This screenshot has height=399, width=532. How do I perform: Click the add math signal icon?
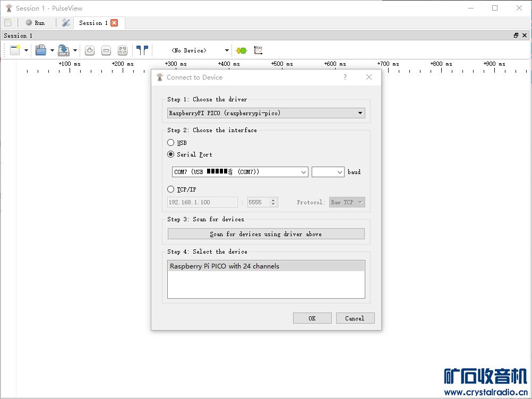(258, 50)
